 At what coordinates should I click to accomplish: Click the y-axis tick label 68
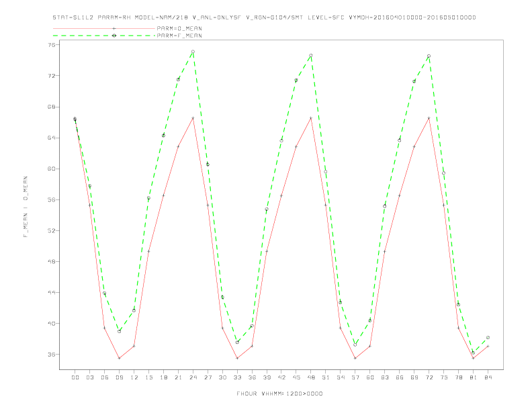[x=53, y=107]
